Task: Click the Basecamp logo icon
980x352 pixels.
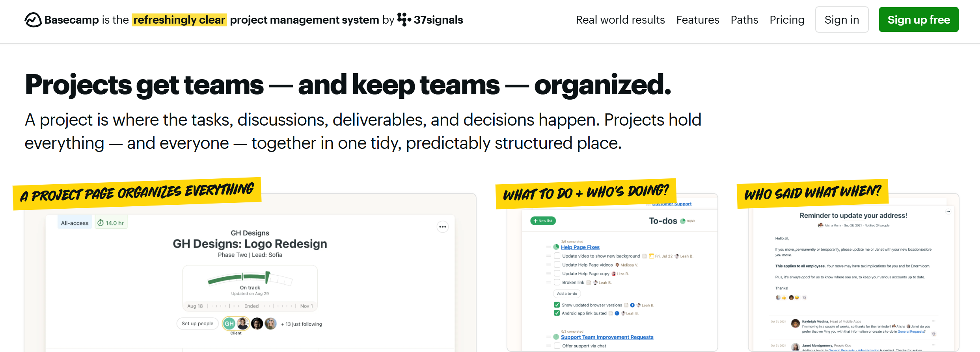Action: 33,20
